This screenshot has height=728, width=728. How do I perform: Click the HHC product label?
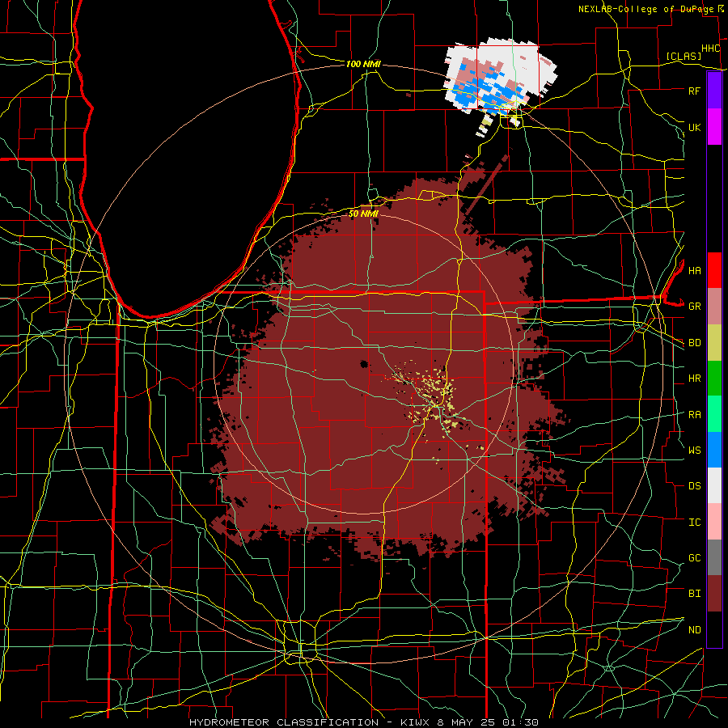pos(711,49)
